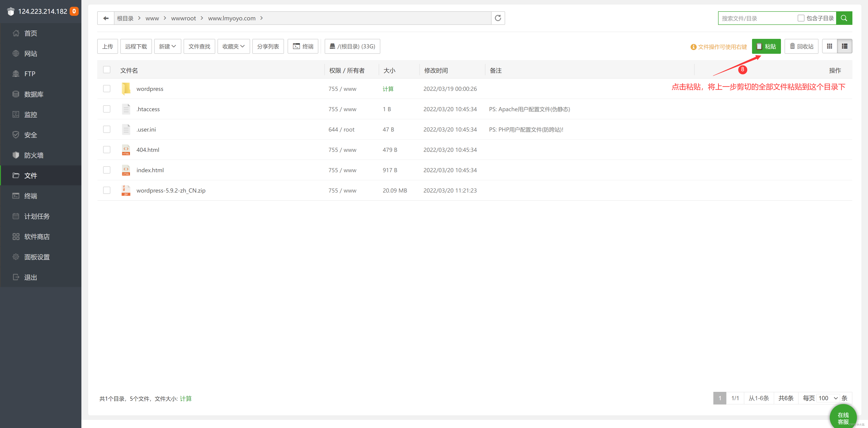Open the per-page count dropdown
Screen dimensions: 868x428
pyautogui.click(x=828, y=398)
